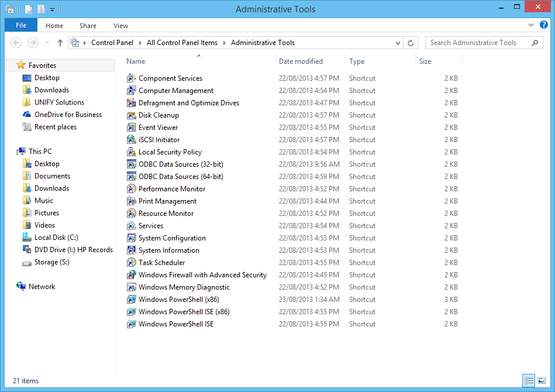Open the Help question mark icon

[544, 25]
